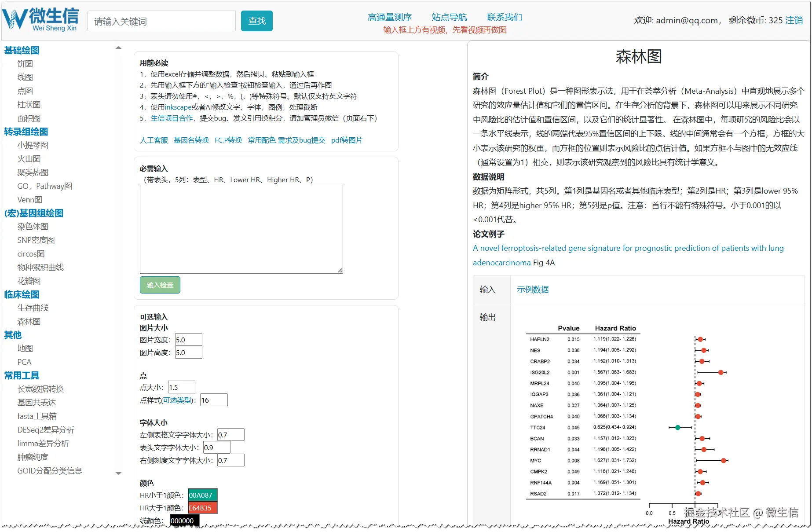812x532 pixels.
Task: Open the 可选类型 point style link
Action: [x=177, y=400]
